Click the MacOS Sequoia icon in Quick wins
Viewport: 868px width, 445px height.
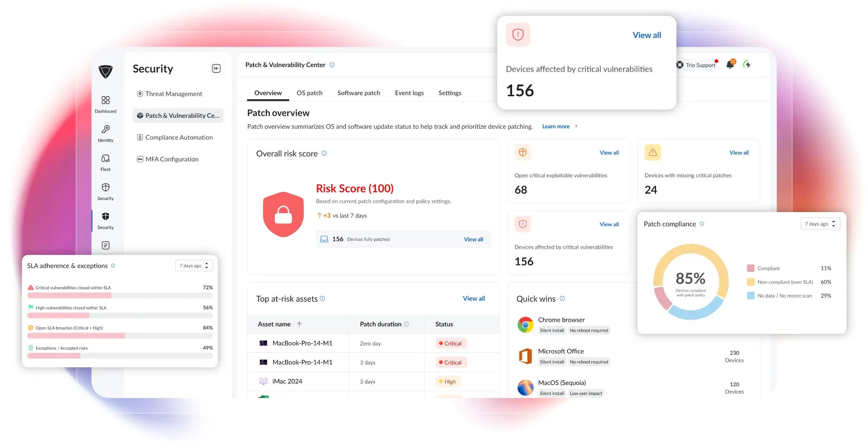pyautogui.click(x=525, y=387)
